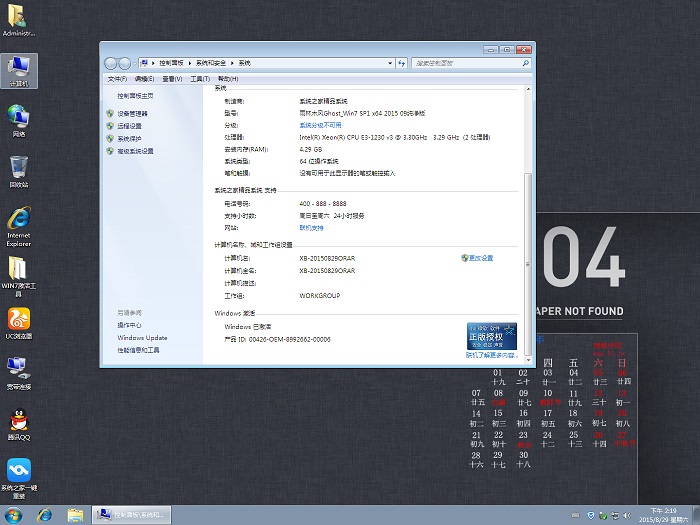700x525 pixels.
Task: Click the 更改设置 link
Action: point(481,258)
